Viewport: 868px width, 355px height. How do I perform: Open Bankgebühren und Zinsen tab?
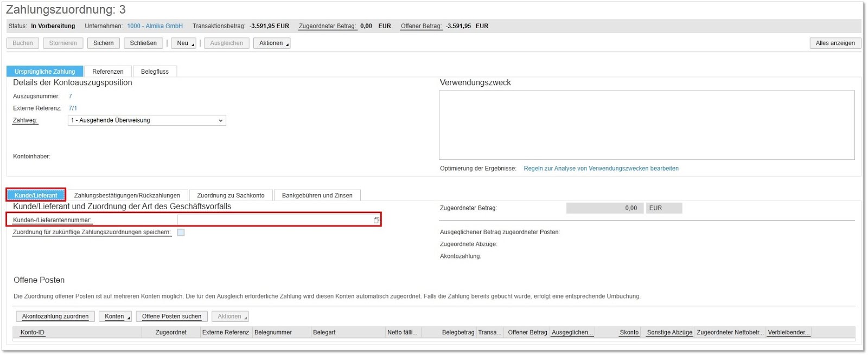coord(317,196)
